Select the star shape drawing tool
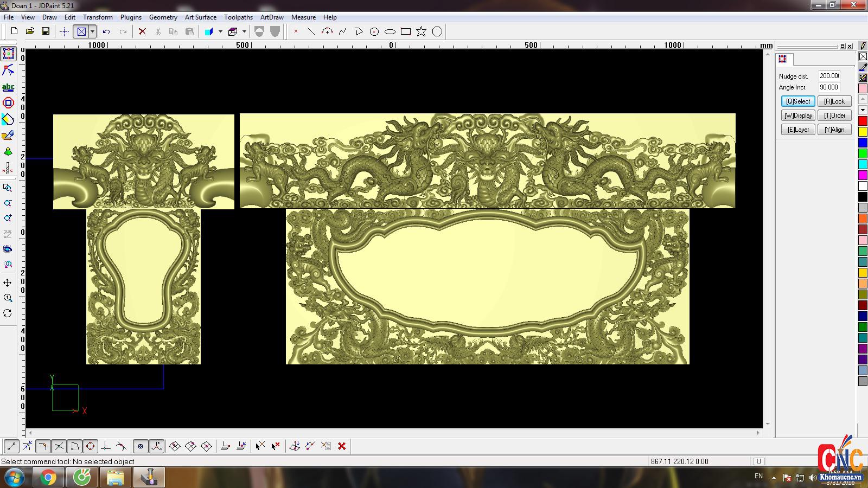868x488 pixels. click(421, 31)
